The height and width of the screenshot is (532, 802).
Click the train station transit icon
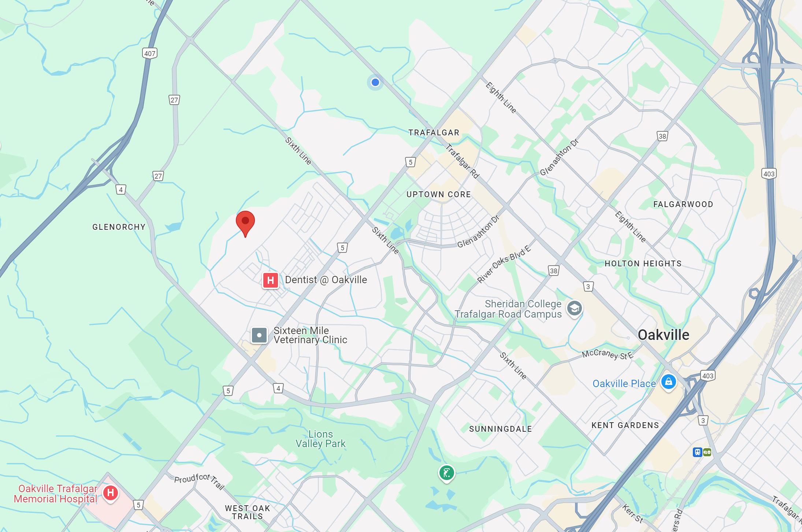tap(698, 452)
